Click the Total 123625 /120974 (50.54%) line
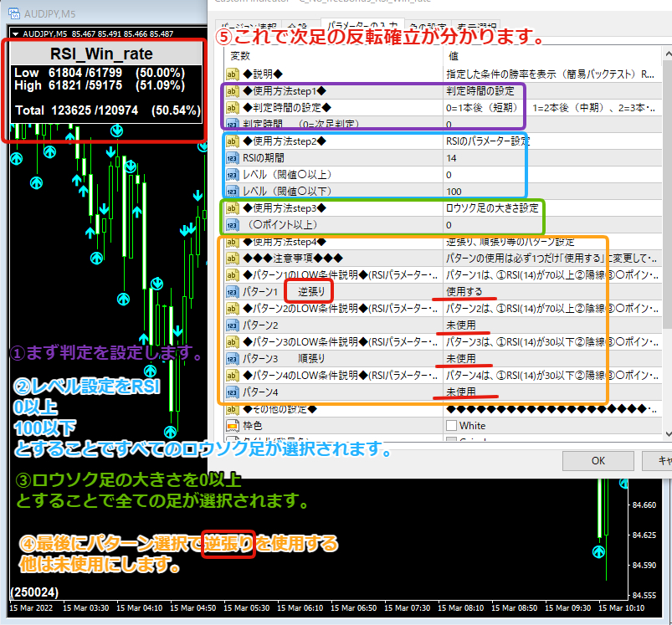Screen dimensions: 672x625 click(108, 110)
